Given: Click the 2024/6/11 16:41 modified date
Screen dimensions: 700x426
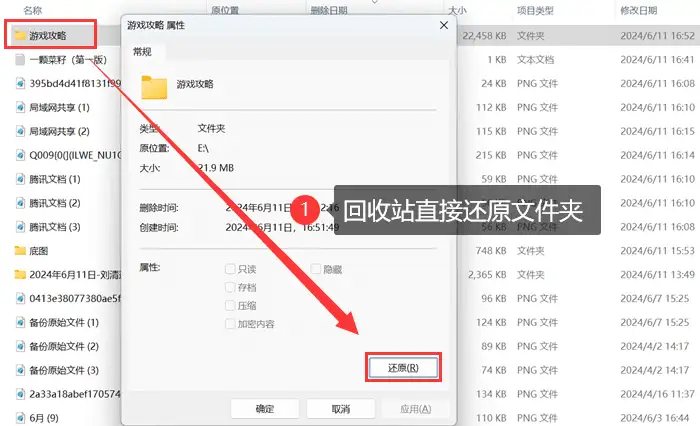Looking at the screenshot, I should point(658,59).
